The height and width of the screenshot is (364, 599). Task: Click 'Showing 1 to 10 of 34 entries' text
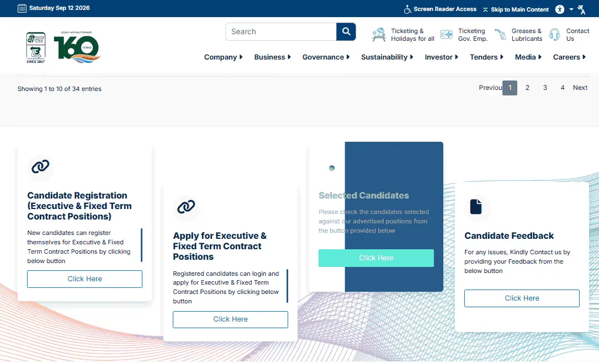coord(60,89)
